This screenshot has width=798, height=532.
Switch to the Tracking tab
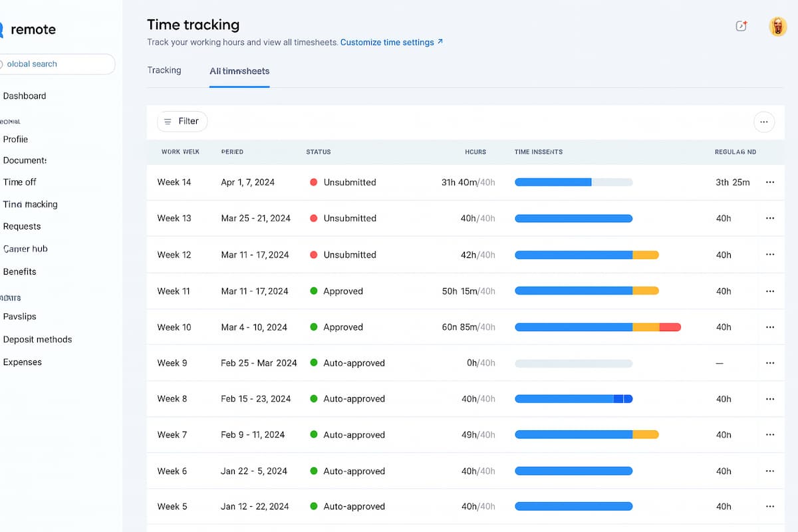(x=164, y=70)
